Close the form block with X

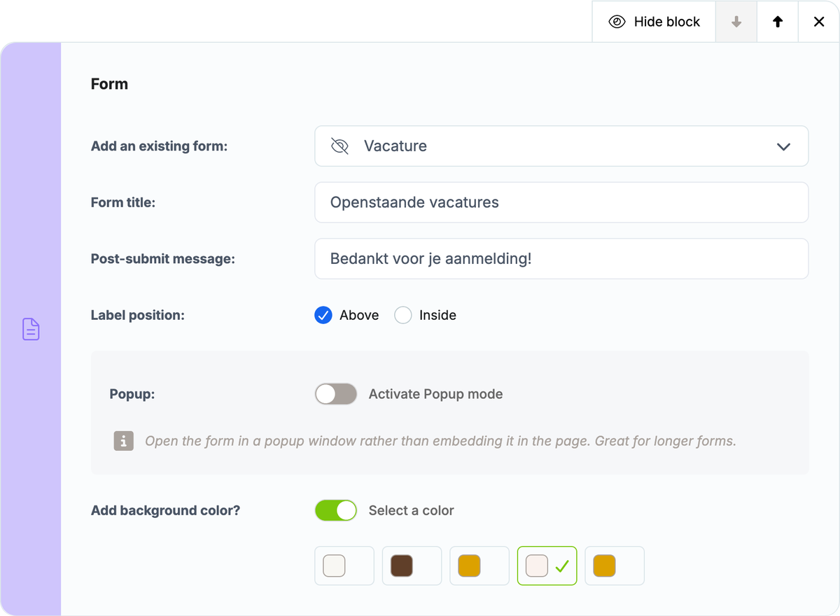(x=819, y=22)
